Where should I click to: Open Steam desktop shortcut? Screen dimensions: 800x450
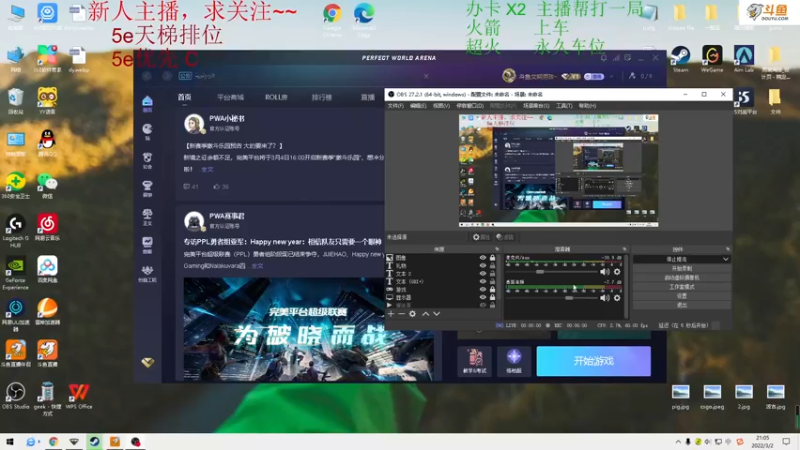click(x=681, y=59)
